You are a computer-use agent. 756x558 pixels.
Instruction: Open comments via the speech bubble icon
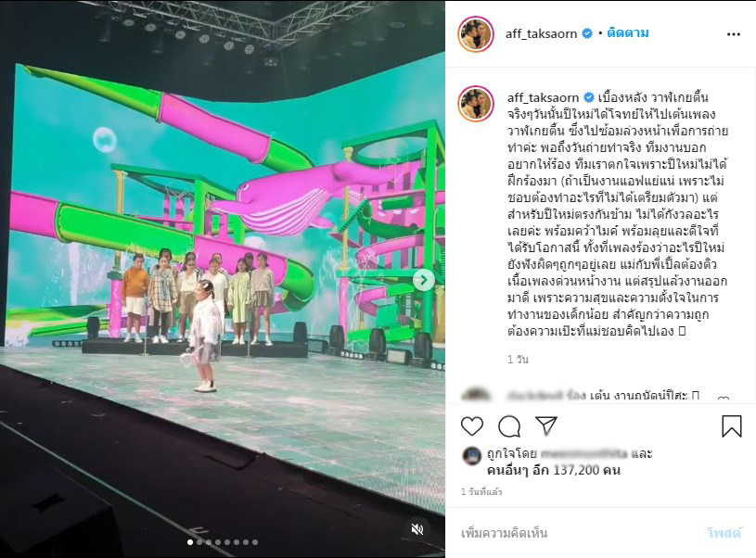509,426
